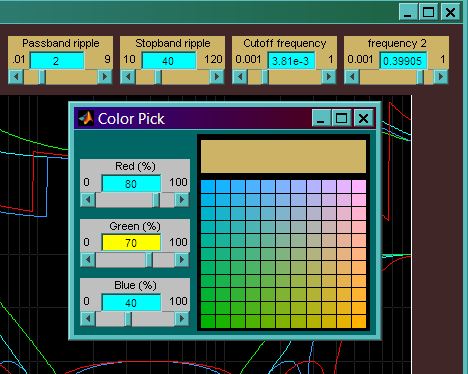Viewport: 468px width, 374px height.
Task: Increase Stopband ripple with right arrow
Action: click(x=217, y=77)
